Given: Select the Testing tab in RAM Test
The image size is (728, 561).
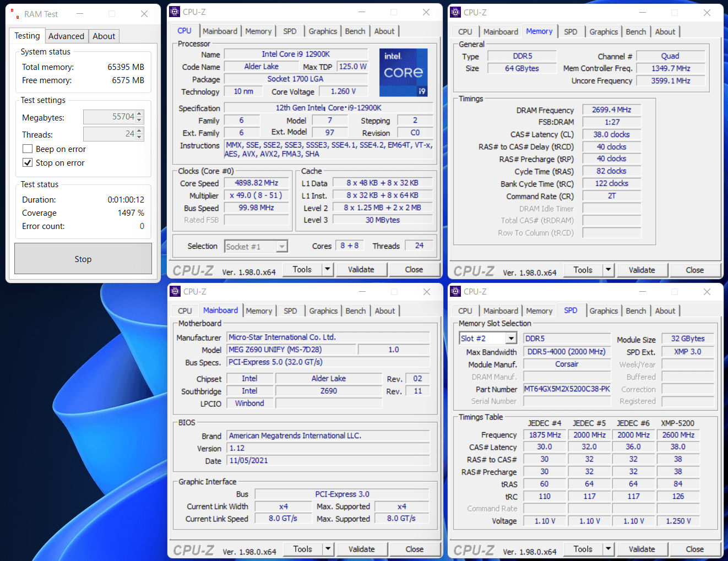Looking at the screenshot, I should (27, 36).
